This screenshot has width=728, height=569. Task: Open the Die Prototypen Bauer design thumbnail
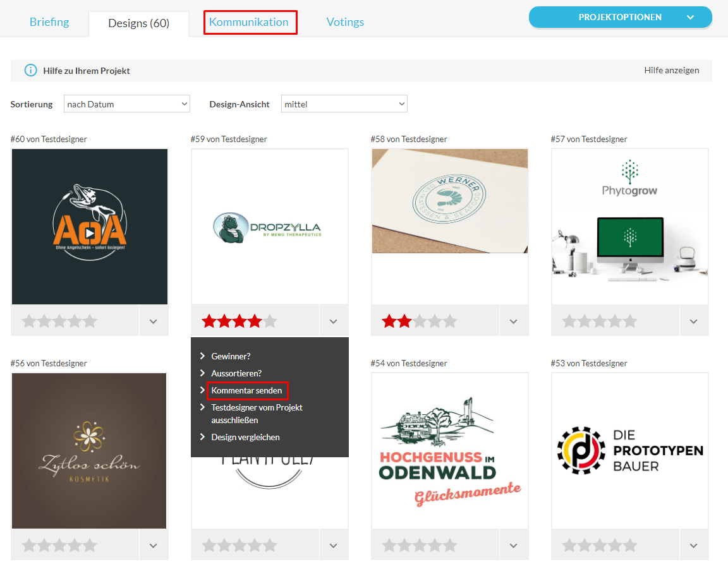[630, 451]
